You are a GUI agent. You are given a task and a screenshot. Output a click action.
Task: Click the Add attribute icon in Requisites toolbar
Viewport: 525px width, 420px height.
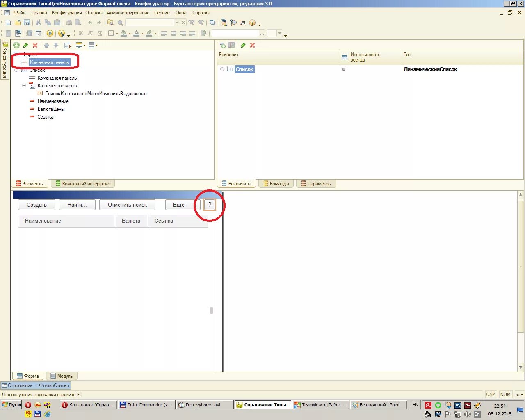pyautogui.click(x=223, y=46)
